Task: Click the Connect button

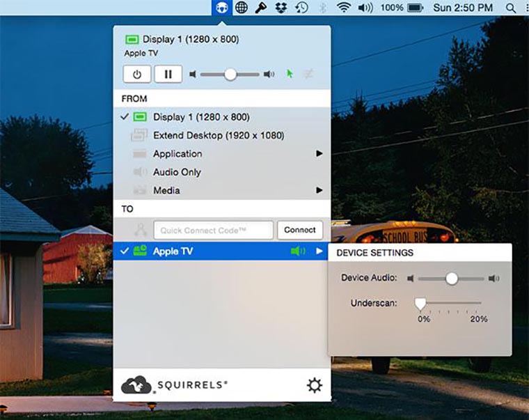Action: click(x=300, y=230)
